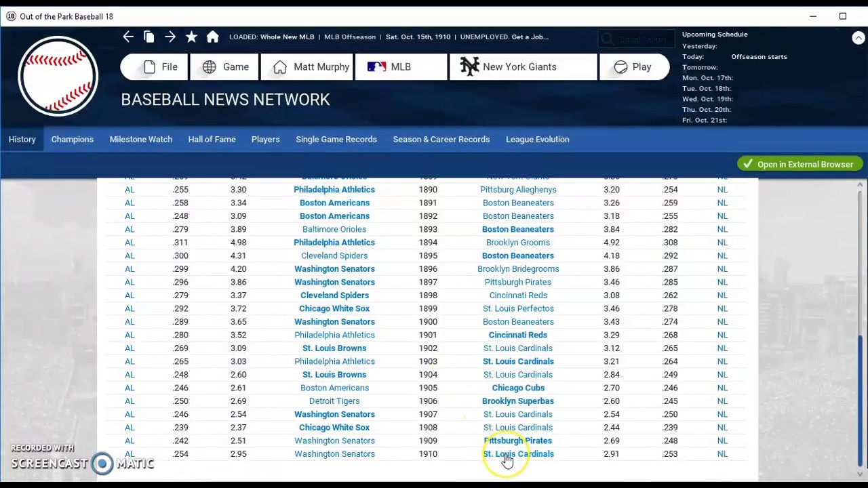
Task: Click the NL link in the 1899 row
Action: click(722, 308)
